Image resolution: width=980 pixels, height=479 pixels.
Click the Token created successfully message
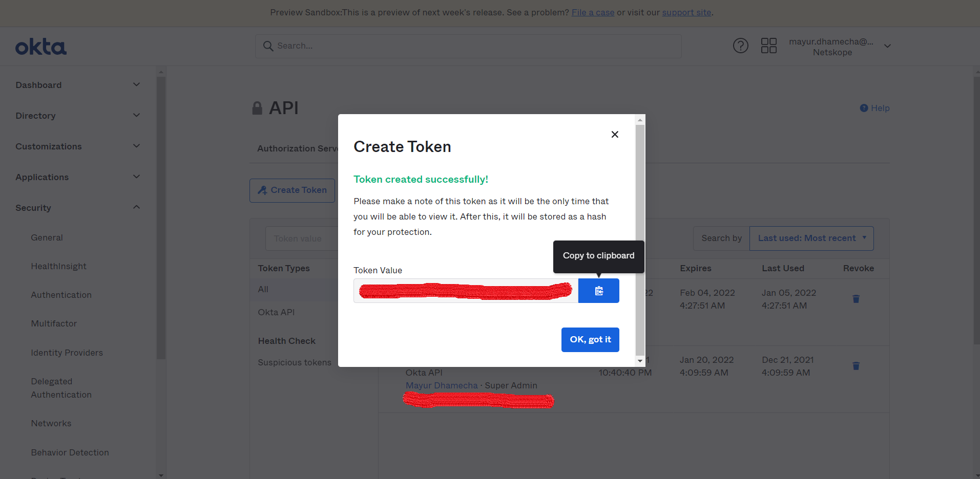point(421,179)
